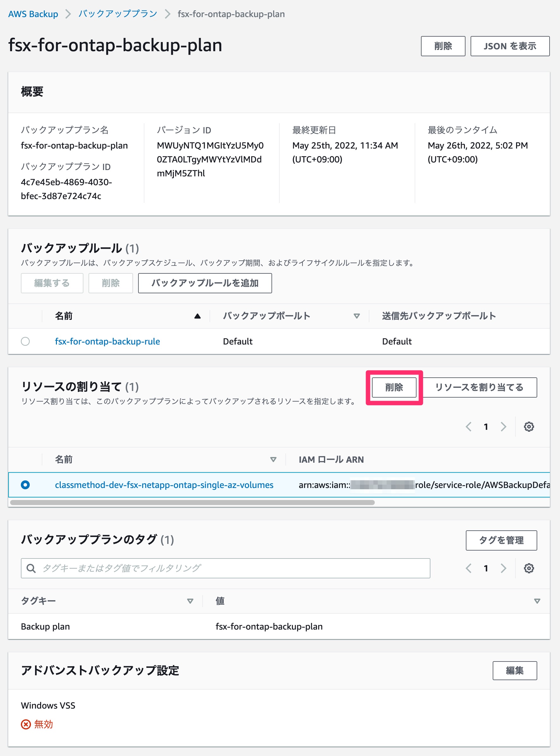Open tags table settings gear
560x756 pixels.
point(529,569)
